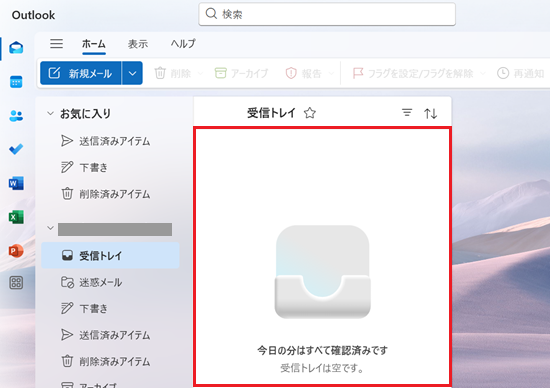550x388 pixels.
Task: Collapse the お気に入り section chevron
Action: click(51, 113)
